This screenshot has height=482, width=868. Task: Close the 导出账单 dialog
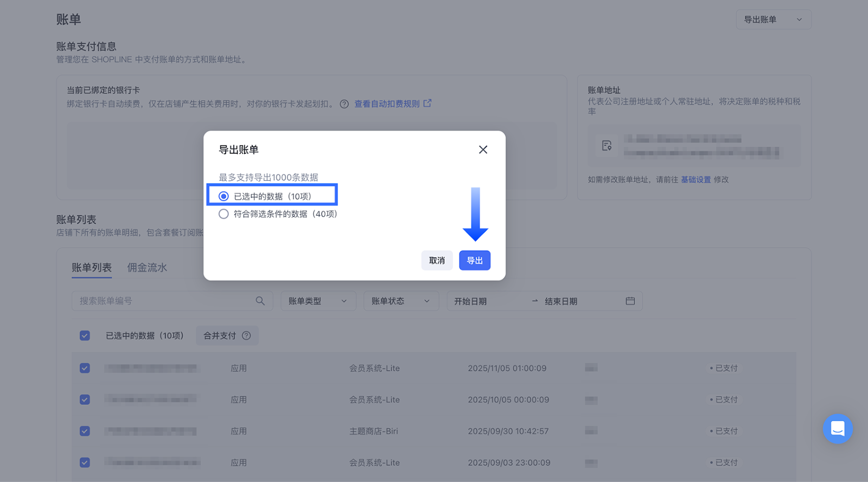[x=483, y=150]
